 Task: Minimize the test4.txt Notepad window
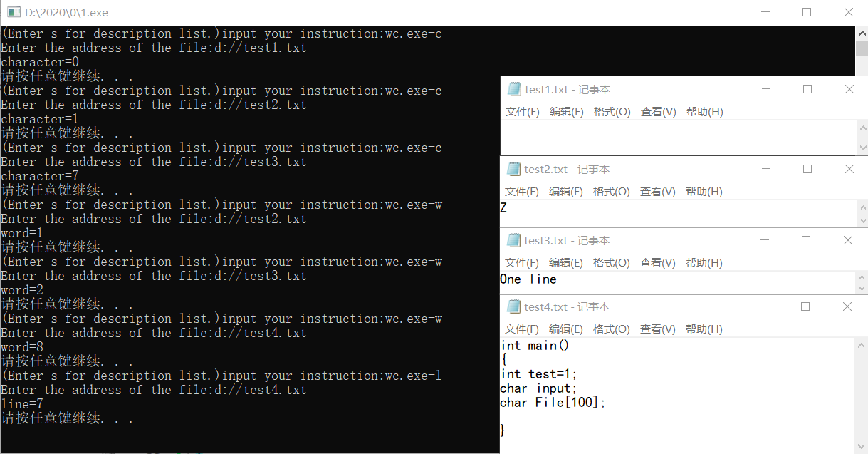pyautogui.click(x=765, y=306)
